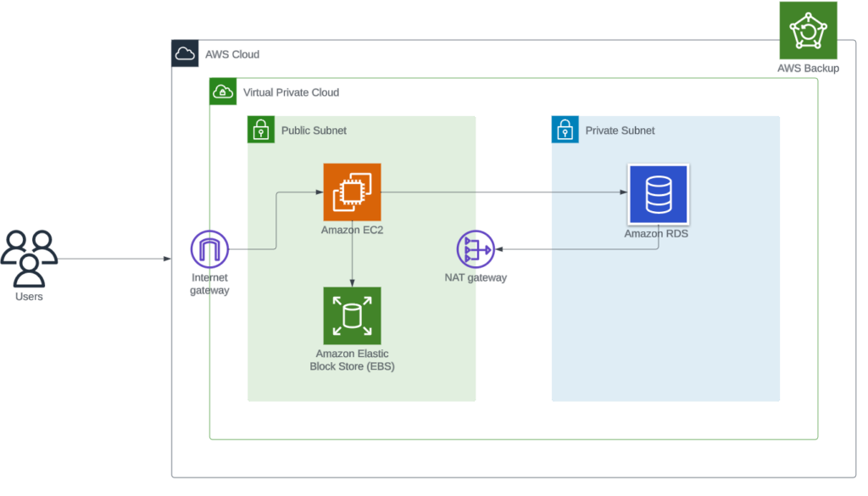
Task: Click the 'AWS Backup' label
Action: 808,68
